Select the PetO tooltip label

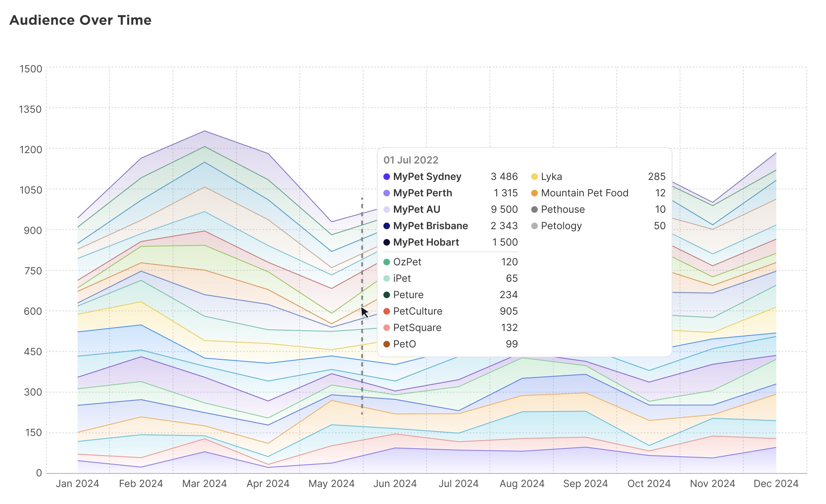404,344
